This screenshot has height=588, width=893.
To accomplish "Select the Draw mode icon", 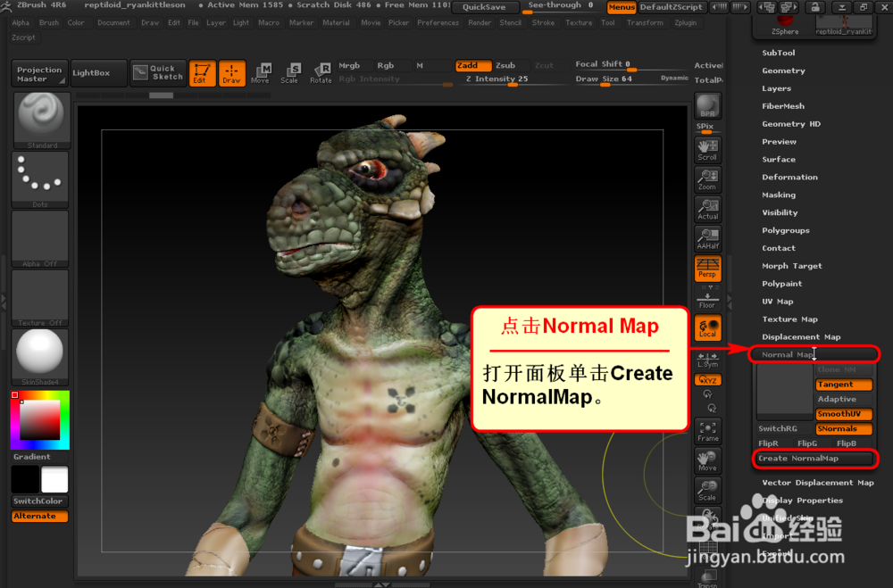I will pyautogui.click(x=232, y=73).
